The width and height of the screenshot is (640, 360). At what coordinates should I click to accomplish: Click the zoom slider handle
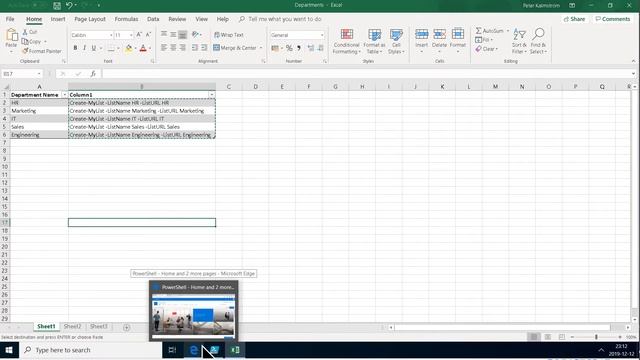(596, 337)
